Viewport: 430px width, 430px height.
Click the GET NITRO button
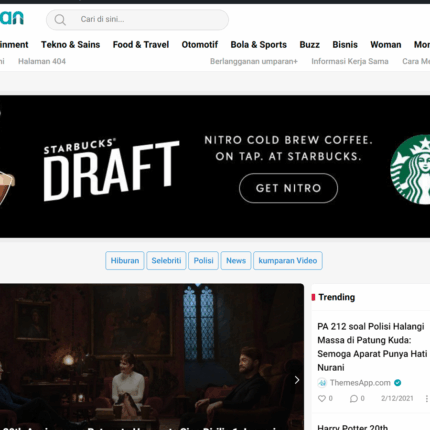pyautogui.click(x=288, y=188)
